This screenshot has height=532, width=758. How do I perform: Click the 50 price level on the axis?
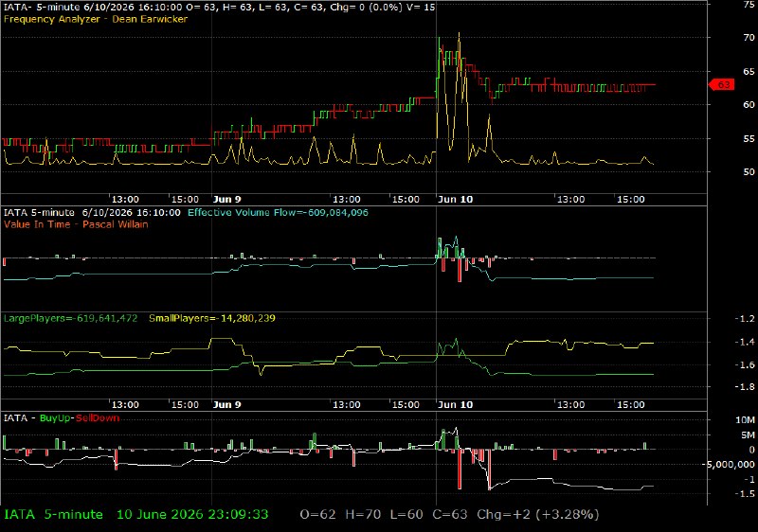(749, 172)
